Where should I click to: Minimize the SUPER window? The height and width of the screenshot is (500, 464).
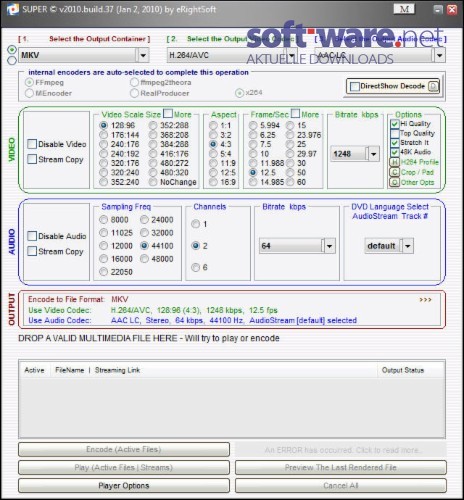tap(438, 9)
